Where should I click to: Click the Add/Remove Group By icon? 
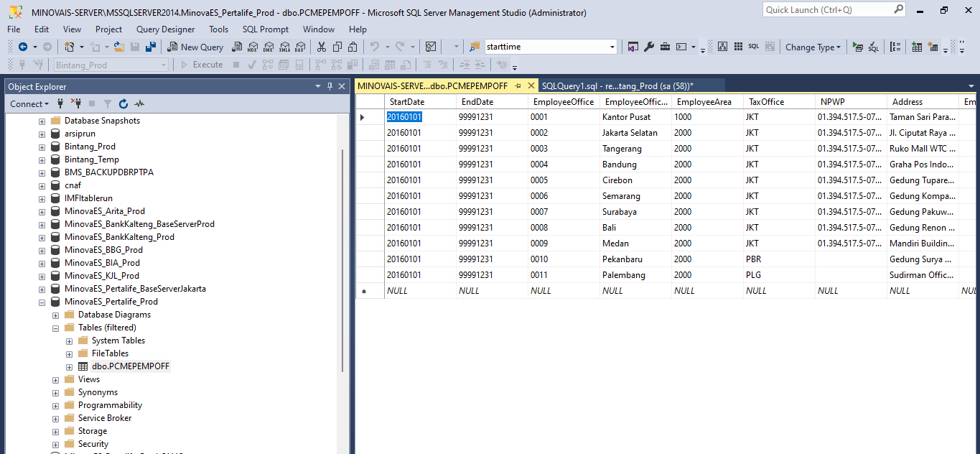click(895, 47)
